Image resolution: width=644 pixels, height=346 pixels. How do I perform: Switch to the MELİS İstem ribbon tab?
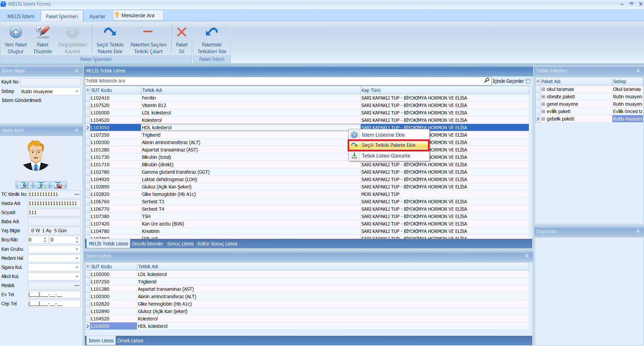click(x=21, y=16)
